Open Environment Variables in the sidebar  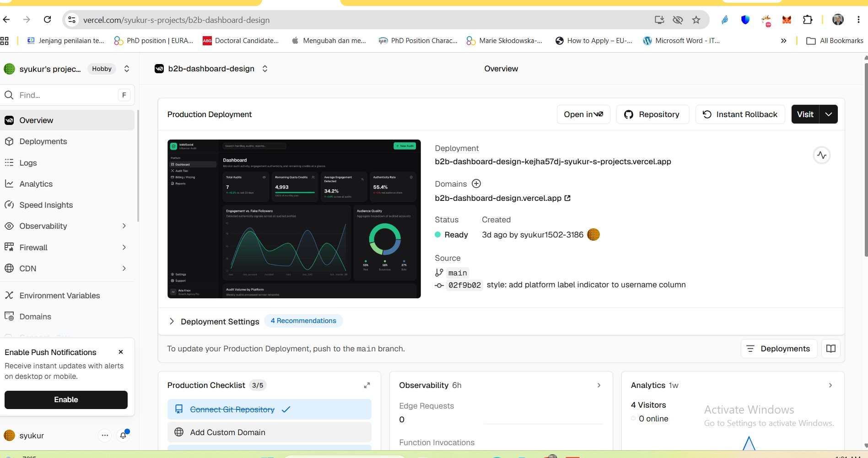pyautogui.click(x=68, y=296)
